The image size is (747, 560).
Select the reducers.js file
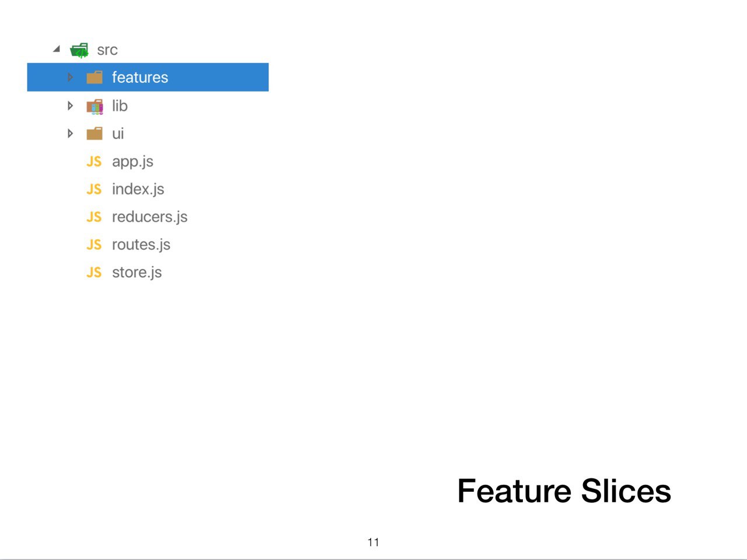[150, 217]
